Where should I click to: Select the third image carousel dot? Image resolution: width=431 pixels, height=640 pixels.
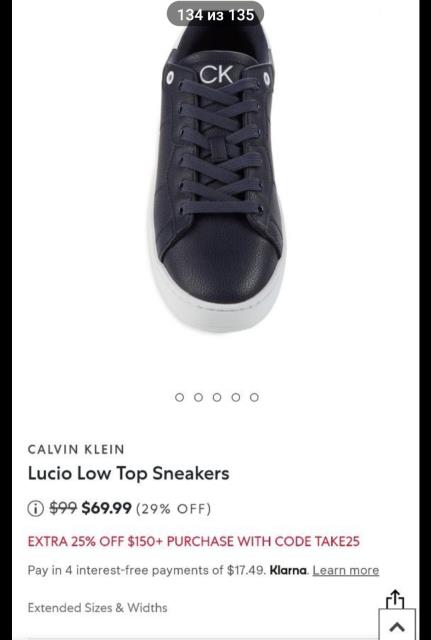pos(217,397)
